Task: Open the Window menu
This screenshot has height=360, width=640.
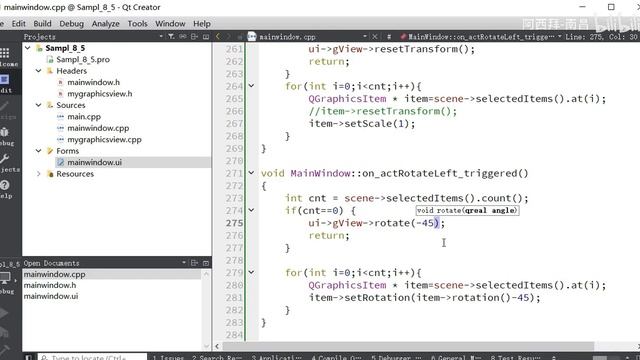Action: point(170,24)
